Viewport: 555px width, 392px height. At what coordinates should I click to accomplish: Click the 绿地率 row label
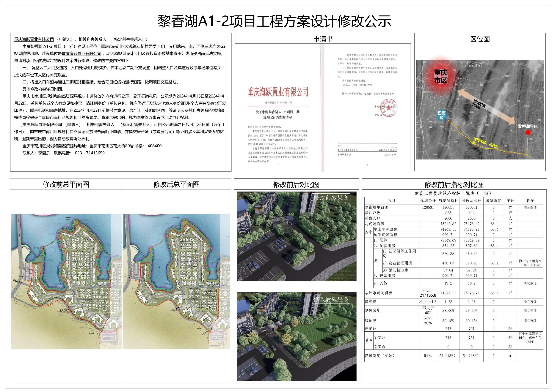pos(371,321)
